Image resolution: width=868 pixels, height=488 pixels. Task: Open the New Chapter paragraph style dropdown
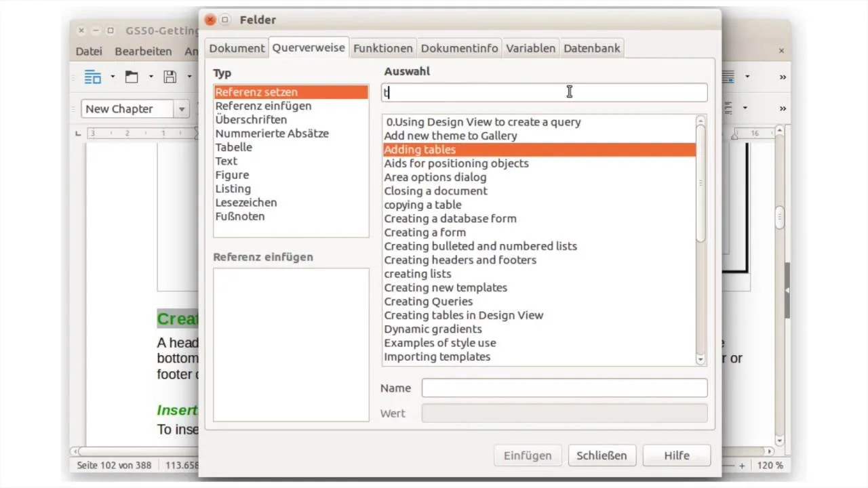click(182, 109)
